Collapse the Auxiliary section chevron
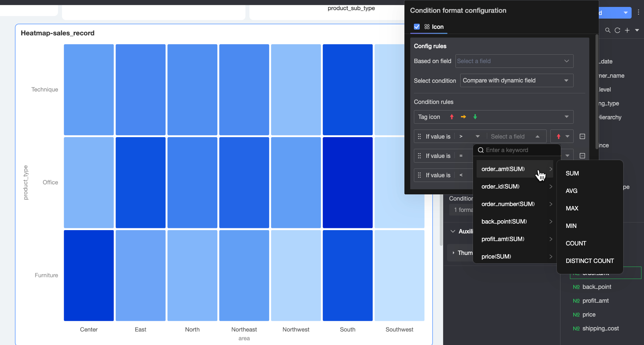Screen dimensions: 644x345 (x=453, y=231)
